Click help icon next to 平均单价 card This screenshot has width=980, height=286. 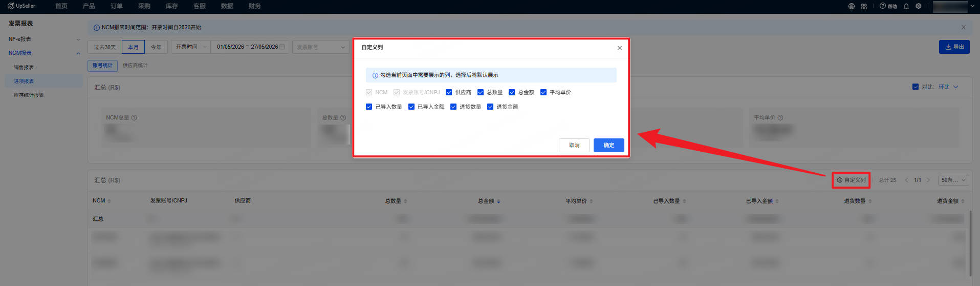point(780,117)
